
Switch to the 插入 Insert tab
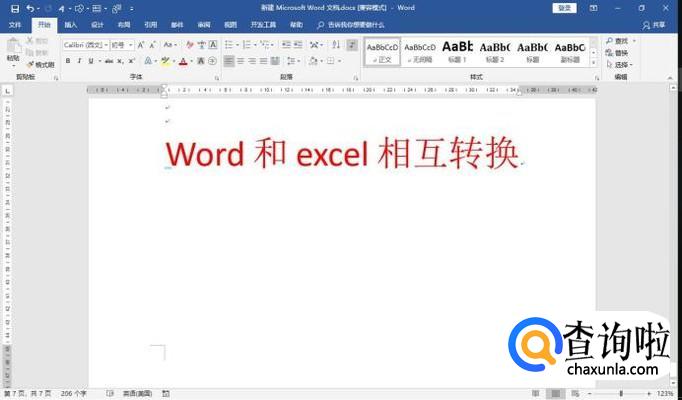pyautogui.click(x=70, y=25)
